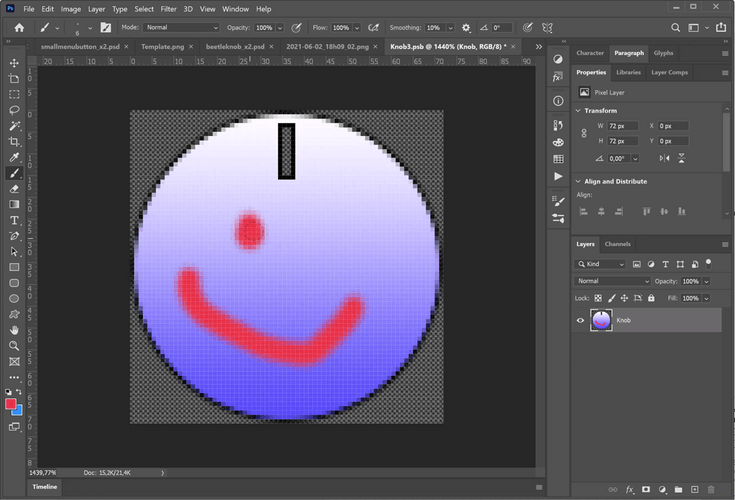This screenshot has width=735, height=500.
Task: Open the Filter menu
Action: click(168, 9)
